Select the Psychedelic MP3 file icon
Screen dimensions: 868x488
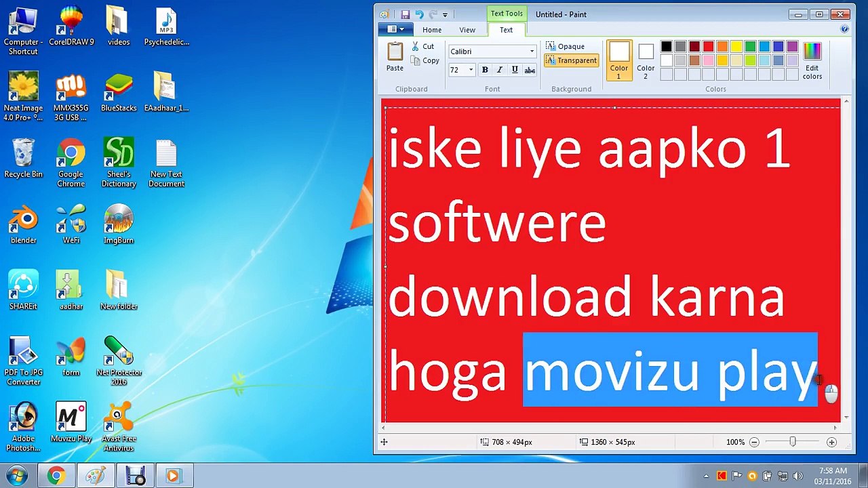click(166, 27)
